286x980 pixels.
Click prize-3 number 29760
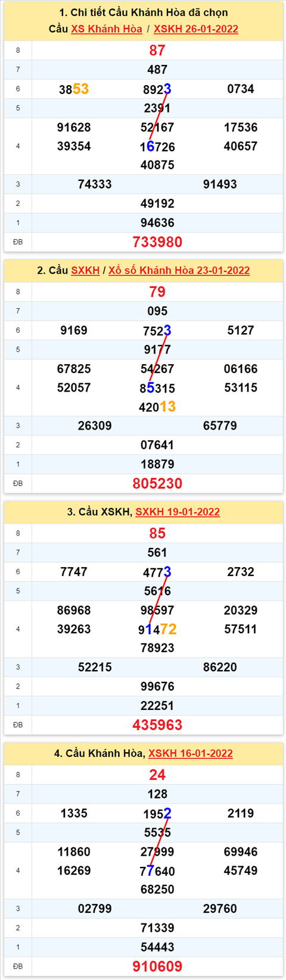220,909
